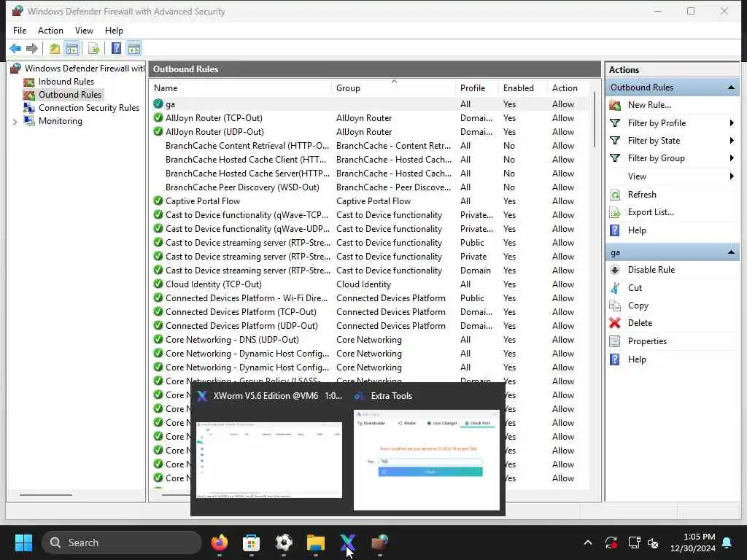Select AllJoyn Router (TCP-Out) rule row
The width and height of the screenshot is (747, 560).
370,118
